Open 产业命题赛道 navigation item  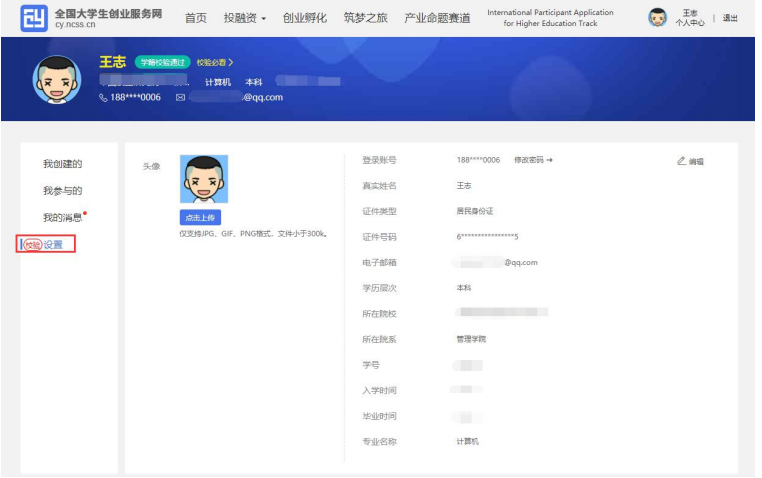tap(437, 18)
